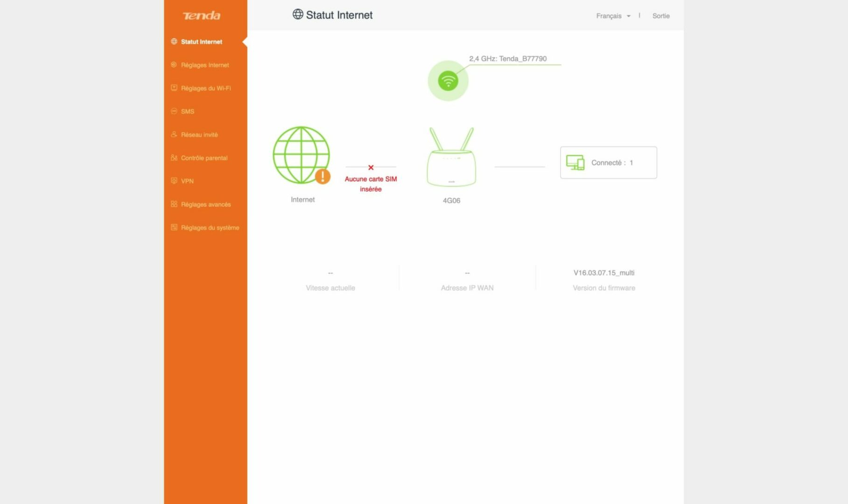848x504 pixels.
Task: Click the orange warning badge on globe
Action: click(322, 176)
